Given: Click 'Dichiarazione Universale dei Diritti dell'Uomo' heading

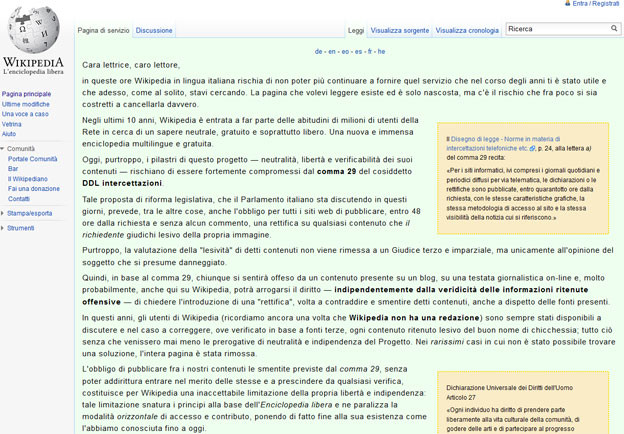Looking at the screenshot, I should tap(509, 387).
